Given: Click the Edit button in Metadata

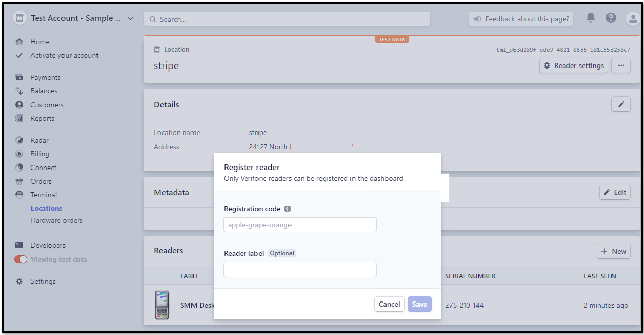Looking at the screenshot, I should point(615,192).
